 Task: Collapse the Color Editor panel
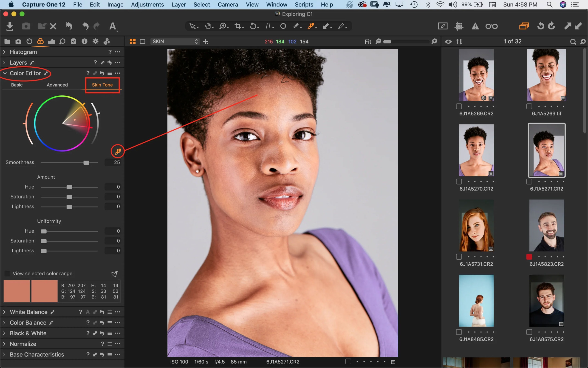tap(5, 73)
